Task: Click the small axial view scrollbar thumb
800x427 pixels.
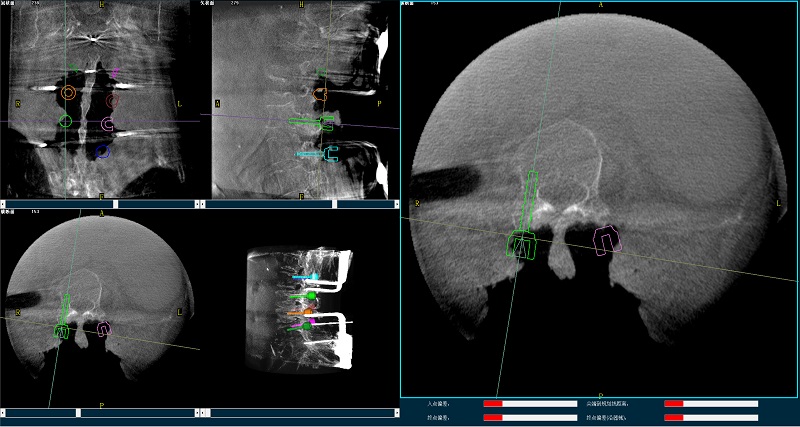Action: [x=79, y=412]
